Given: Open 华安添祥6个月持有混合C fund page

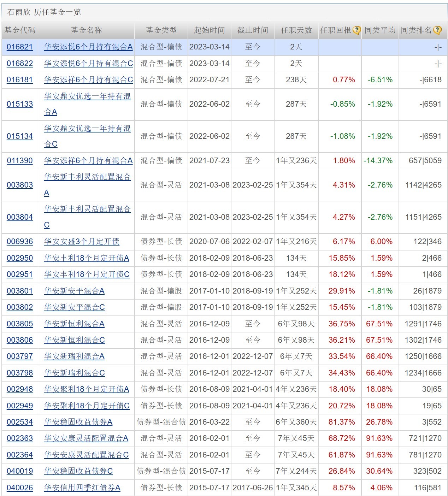Looking at the screenshot, I should pyautogui.click(x=89, y=80).
